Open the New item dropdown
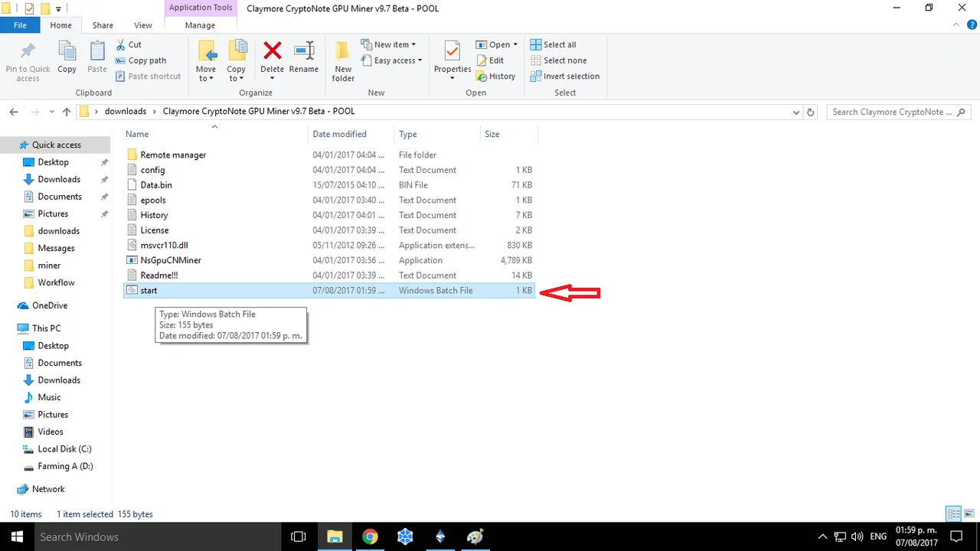980x551 pixels. point(388,44)
